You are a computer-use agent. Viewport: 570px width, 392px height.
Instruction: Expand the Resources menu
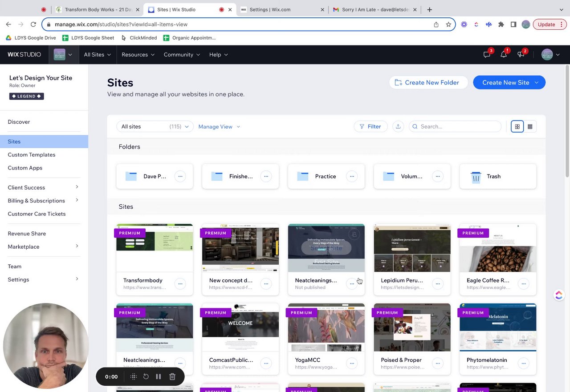coord(138,54)
